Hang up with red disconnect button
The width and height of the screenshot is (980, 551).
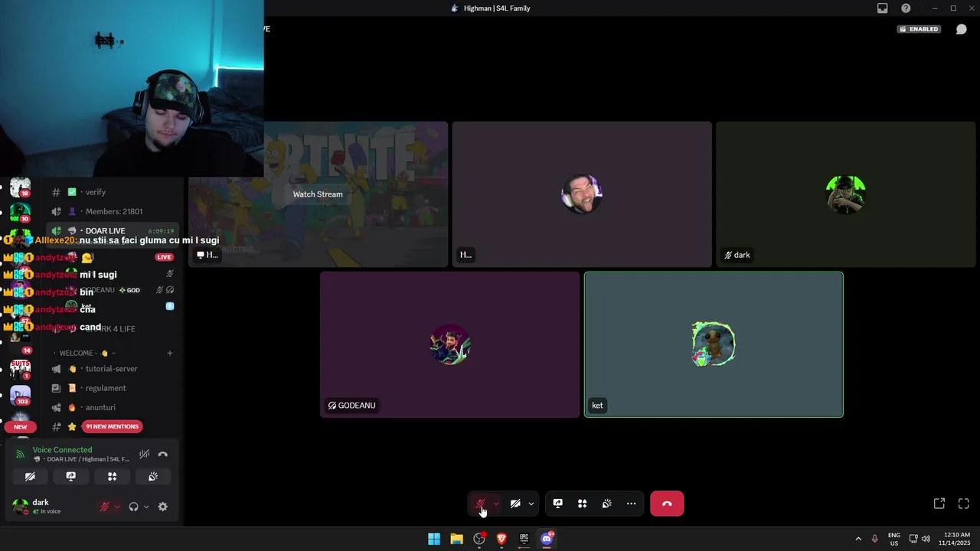tap(667, 504)
